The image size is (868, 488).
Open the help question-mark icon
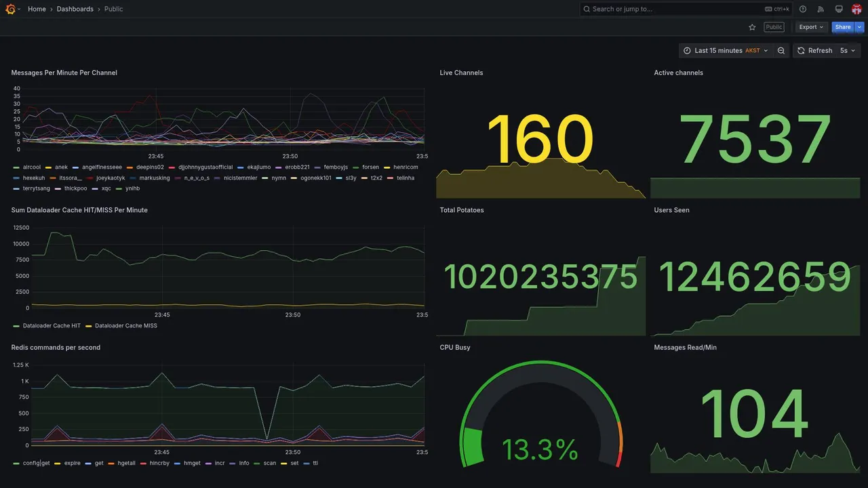point(803,9)
